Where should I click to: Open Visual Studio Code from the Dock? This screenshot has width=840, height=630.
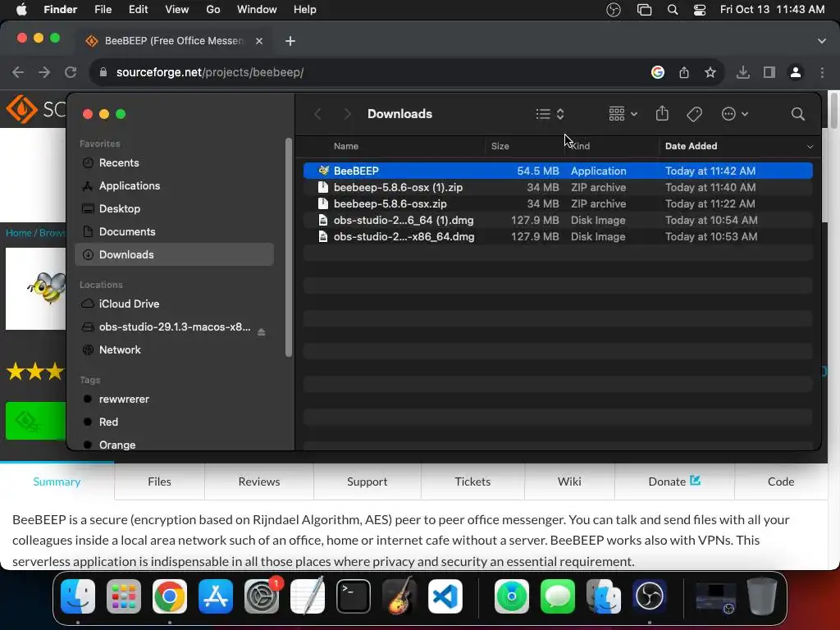coord(445,596)
